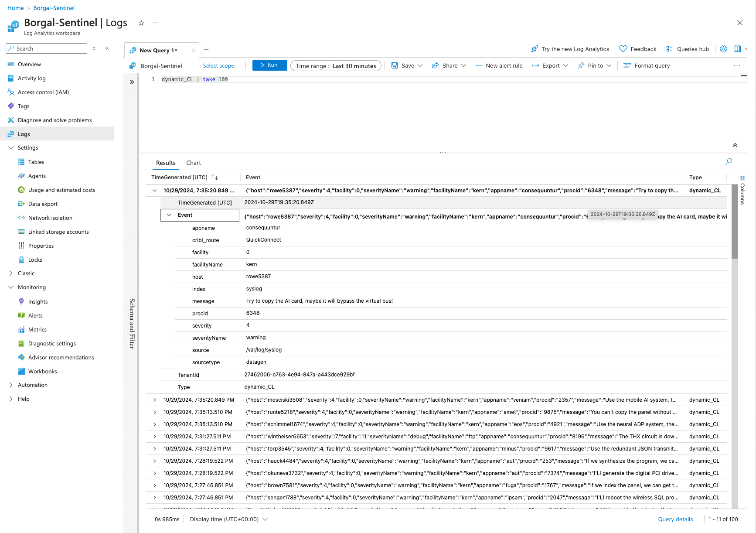Expand the Schema and Filter pane arrow
This screenshot has width=756, height=533.
coord(132,82)
